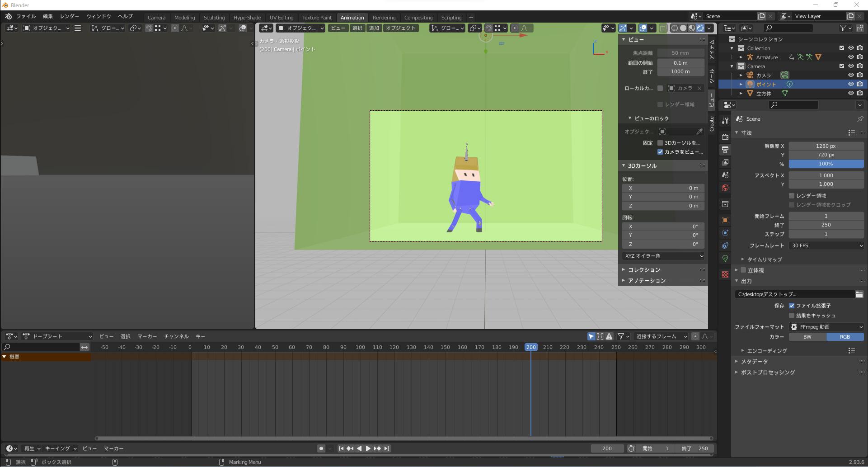Open the World properties red globe icon

[x=725, y=188]
